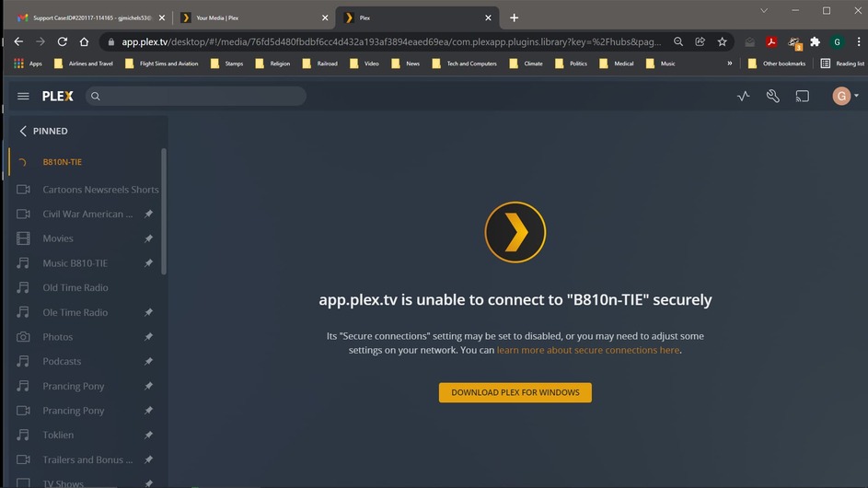Click the PLEX logo
Viewport: 868px width, 488px height.
pyautogui.click(x=58, y=96)
